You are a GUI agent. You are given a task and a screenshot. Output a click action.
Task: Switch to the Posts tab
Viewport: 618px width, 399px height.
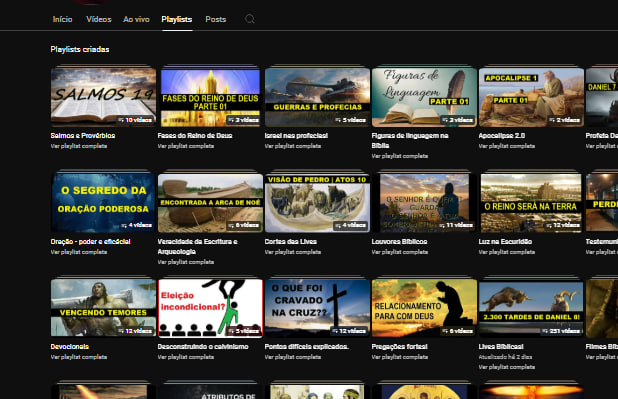[216, 19]
